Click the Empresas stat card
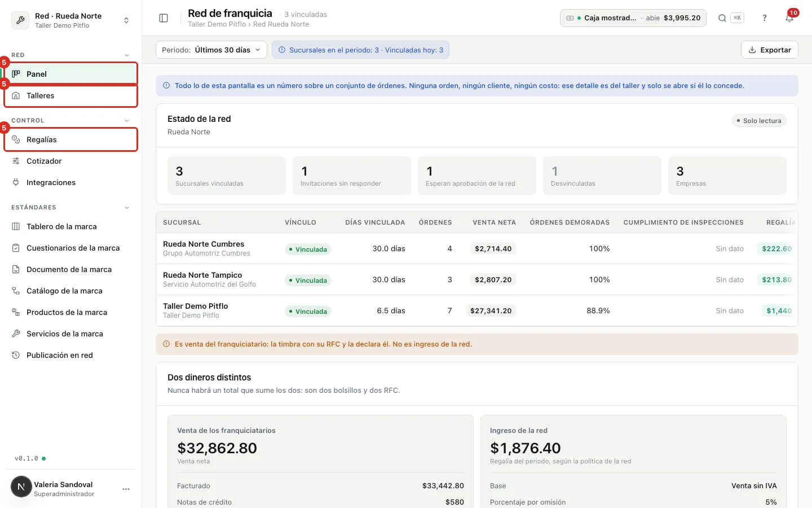This screenshot has height=508, width=812. (x=727, y=176)
